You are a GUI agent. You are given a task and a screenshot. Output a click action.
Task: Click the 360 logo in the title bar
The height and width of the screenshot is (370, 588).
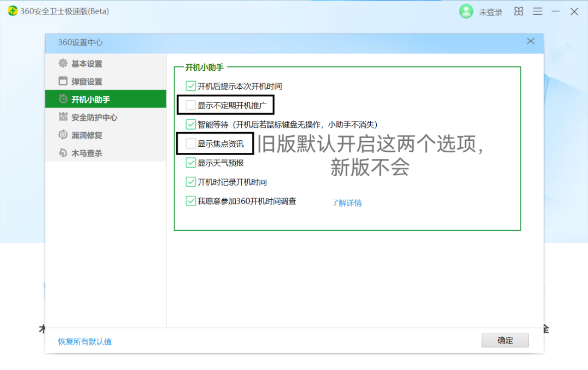coord(13,11)
